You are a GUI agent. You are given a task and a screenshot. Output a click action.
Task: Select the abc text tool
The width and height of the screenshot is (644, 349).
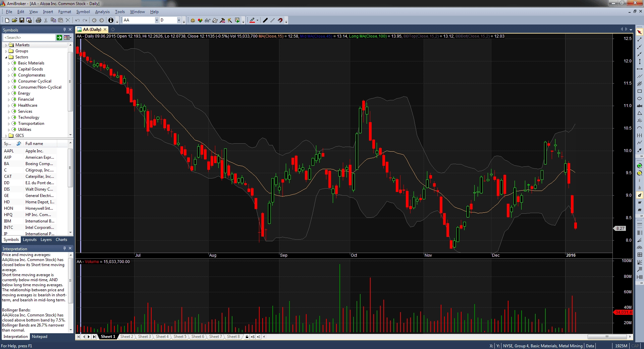tap(640, 106)
